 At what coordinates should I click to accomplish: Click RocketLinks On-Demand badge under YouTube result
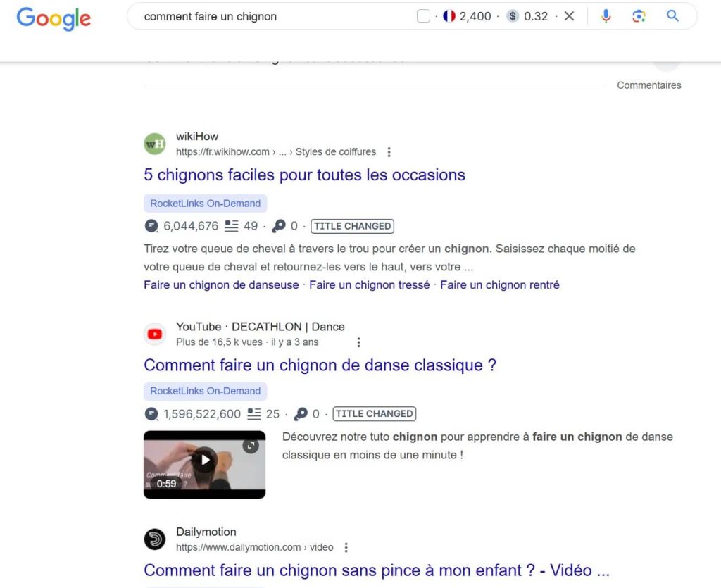[x=205, y=391]
